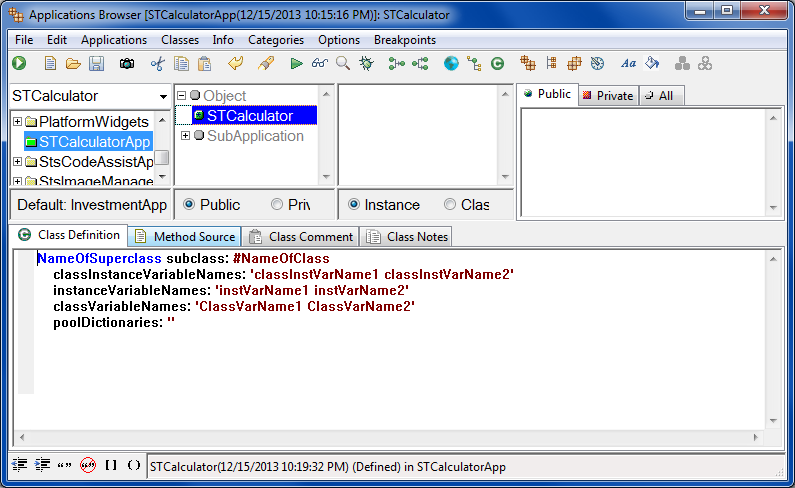795x488 pixels.
Task: Open the Categories menu
Action: (x=276, y=40)
